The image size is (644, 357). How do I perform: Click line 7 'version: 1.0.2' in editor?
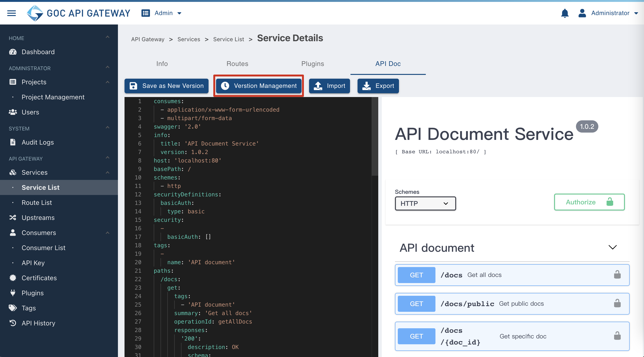(x=184, y=152)
